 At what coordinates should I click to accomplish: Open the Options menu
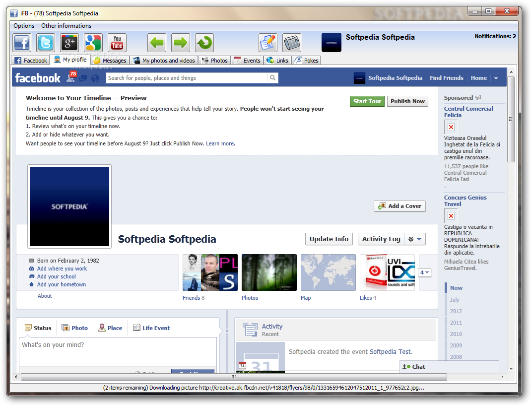(24, 26)
